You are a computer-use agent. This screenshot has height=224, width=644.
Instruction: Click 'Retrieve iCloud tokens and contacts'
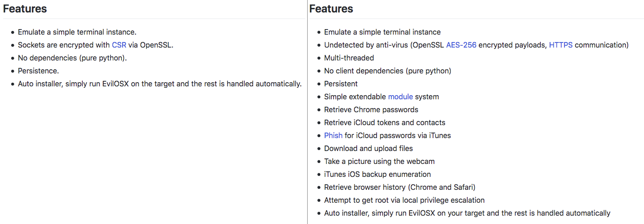(x=385, y=123)
